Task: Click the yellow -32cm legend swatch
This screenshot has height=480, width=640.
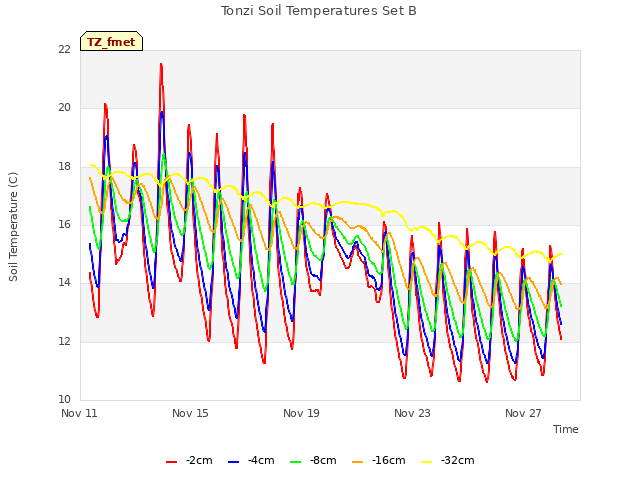Action: [x=426, y=462]
